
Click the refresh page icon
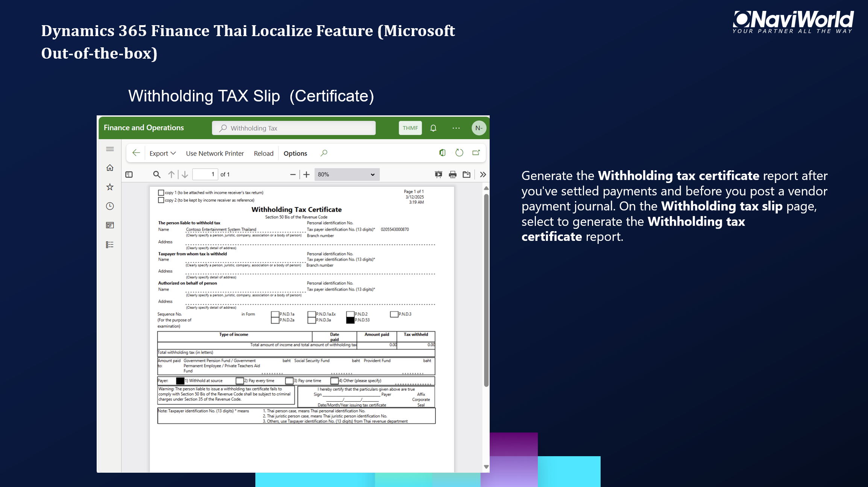click(459, 153)
